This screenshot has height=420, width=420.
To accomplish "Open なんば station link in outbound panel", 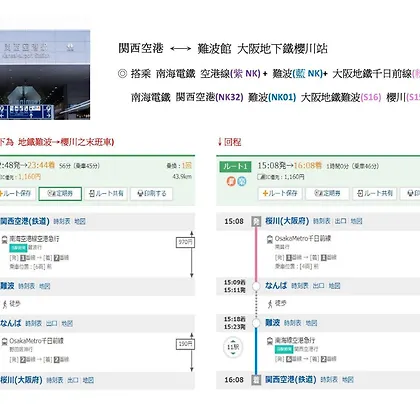I will [11, 323].
